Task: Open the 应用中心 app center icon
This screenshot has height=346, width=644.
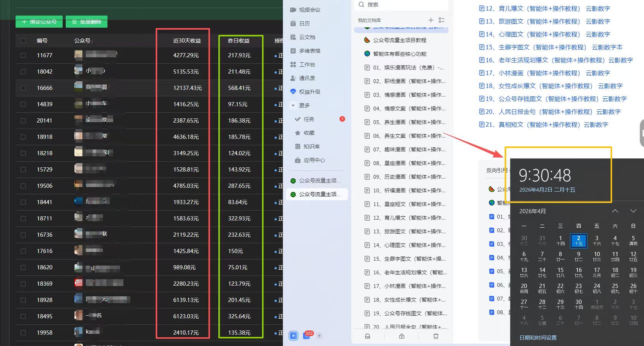Action: [298, 160]
